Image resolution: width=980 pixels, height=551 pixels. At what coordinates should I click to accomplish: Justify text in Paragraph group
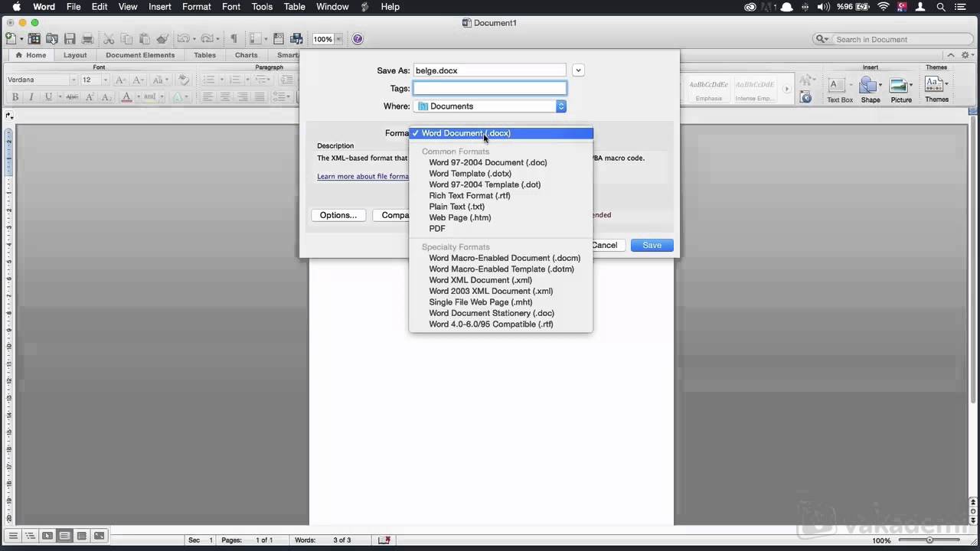[x=260, y=96]
